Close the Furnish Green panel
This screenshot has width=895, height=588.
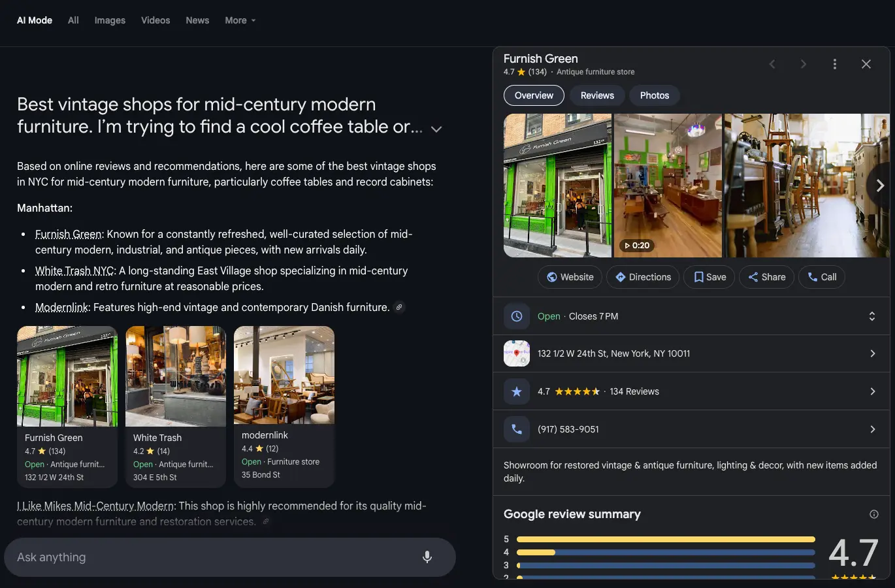coord(866,64)
